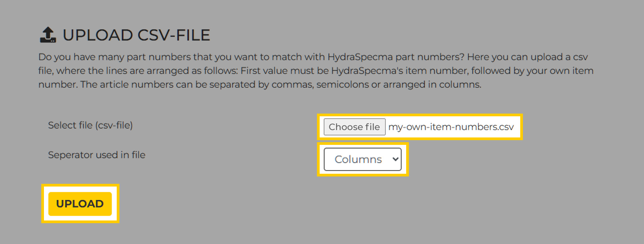Viewport: 644px width, 244px height.
Task: Click the word 'UPLOAD' in the heading
Action: [98, 35]
